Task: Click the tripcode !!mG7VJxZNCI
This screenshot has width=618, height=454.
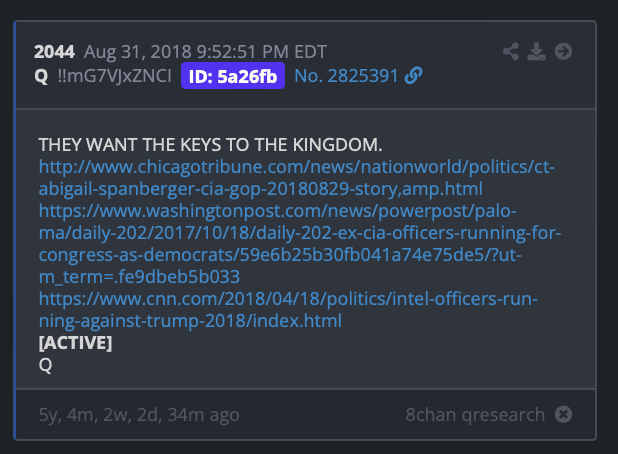Action: click(115, 76)
